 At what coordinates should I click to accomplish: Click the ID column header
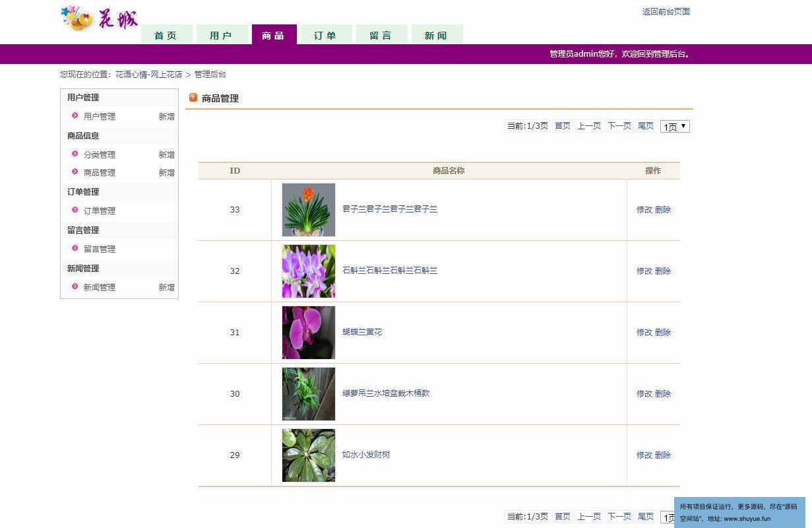(235, 171)
